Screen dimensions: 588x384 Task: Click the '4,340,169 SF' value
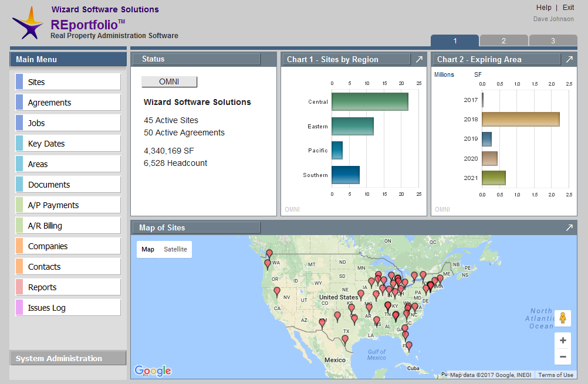point(169,151)
